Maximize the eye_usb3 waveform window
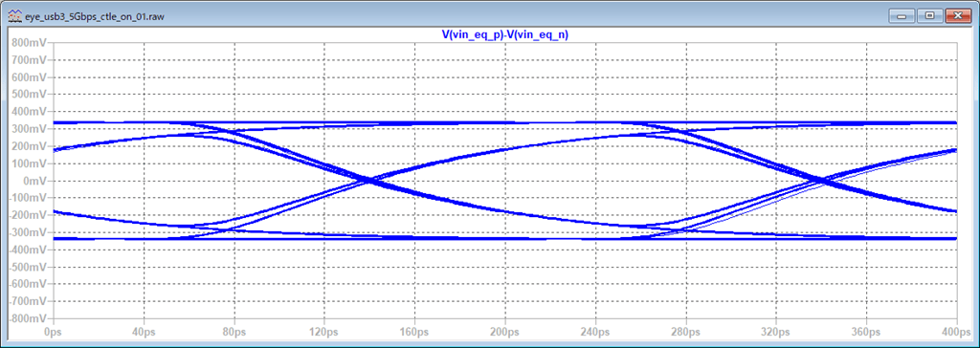The width and height of the screenshot is (980, 348). click(x=929, y=15)
